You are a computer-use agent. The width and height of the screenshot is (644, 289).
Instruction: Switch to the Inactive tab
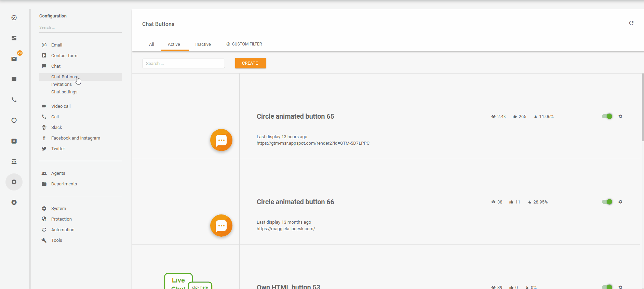click(x=203, y=44)
